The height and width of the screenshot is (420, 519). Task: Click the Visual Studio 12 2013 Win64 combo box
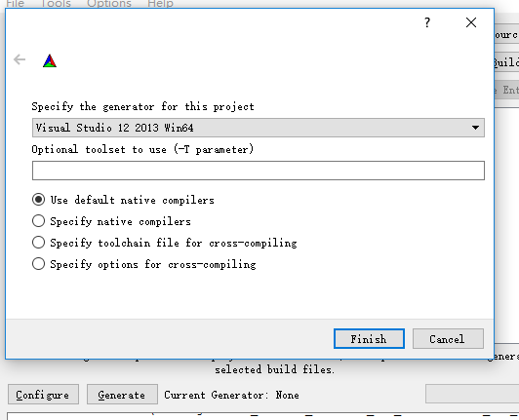[259, 128]
